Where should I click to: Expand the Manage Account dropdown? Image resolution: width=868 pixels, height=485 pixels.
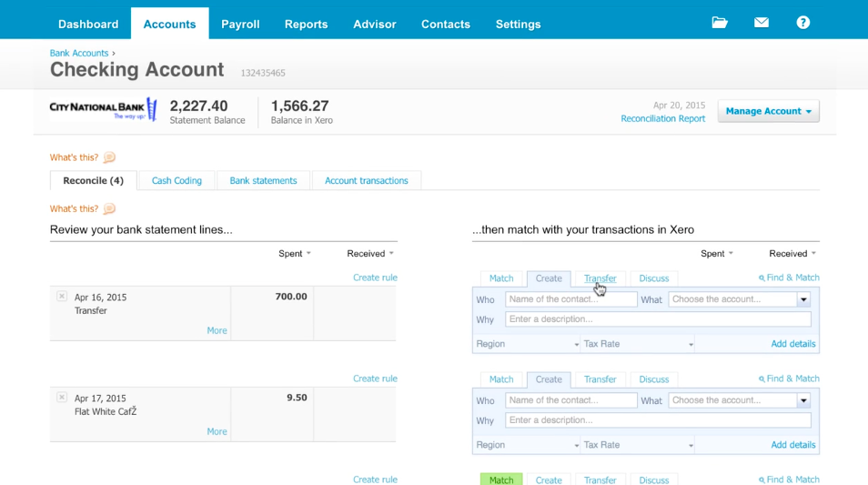(768, 111)
